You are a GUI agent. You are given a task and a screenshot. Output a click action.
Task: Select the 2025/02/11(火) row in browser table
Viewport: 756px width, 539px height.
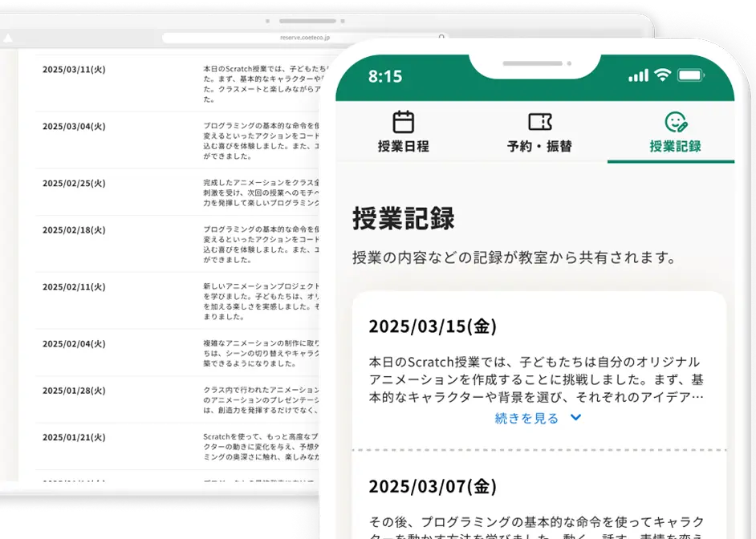click(177, 301)
